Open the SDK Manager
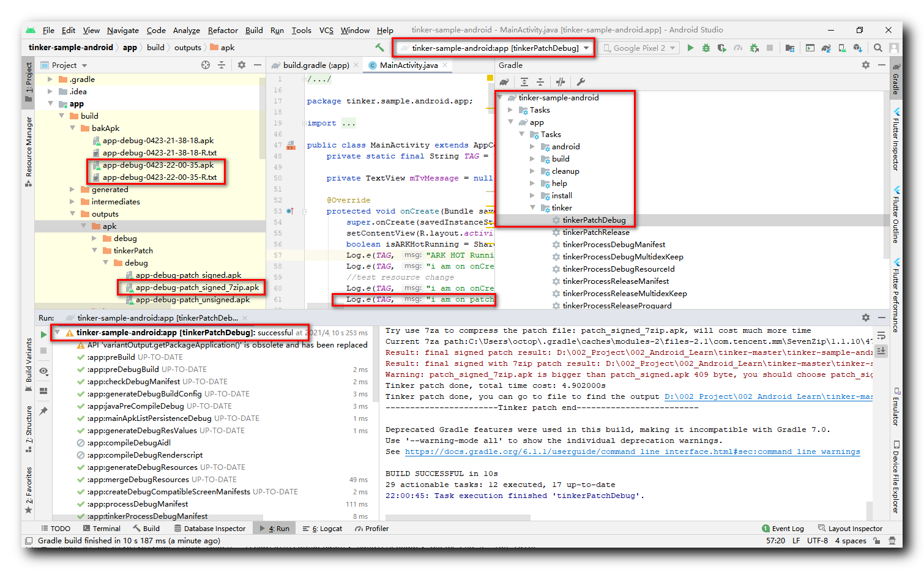The width and height of the screenshot is (924, 569). (859, 48)
